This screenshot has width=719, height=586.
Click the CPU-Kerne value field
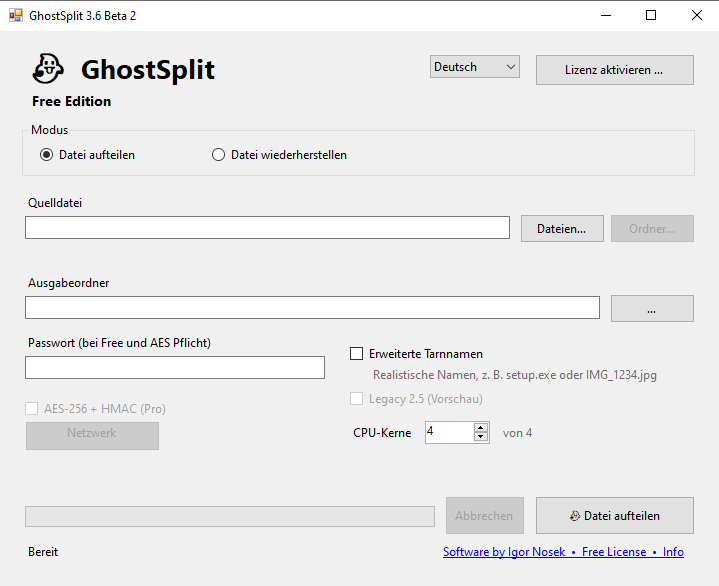click(449, 432)
